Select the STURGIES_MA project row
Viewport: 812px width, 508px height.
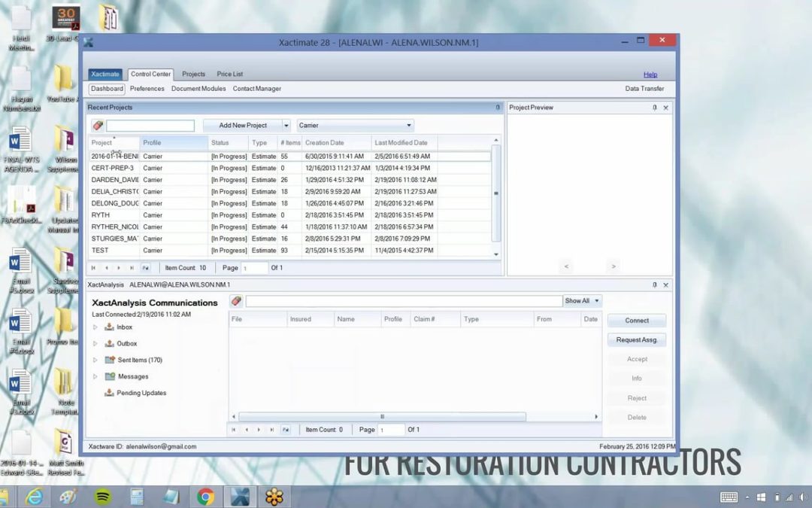289,239
